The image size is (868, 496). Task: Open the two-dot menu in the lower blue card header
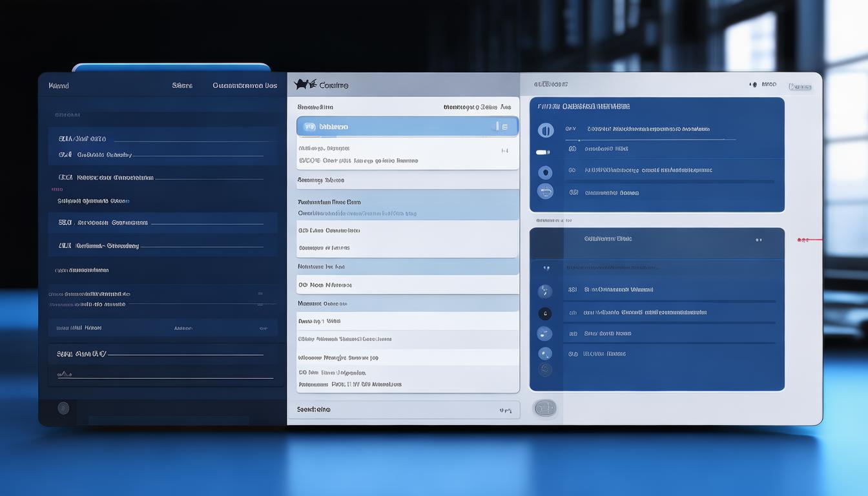pos(758,240)
